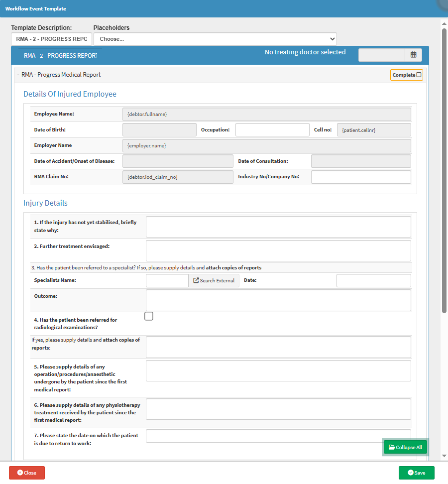The image size is (448, 484).
Task: Click the scrollbar up arrow
Action: pyautogui.click(x=445, y=24)
